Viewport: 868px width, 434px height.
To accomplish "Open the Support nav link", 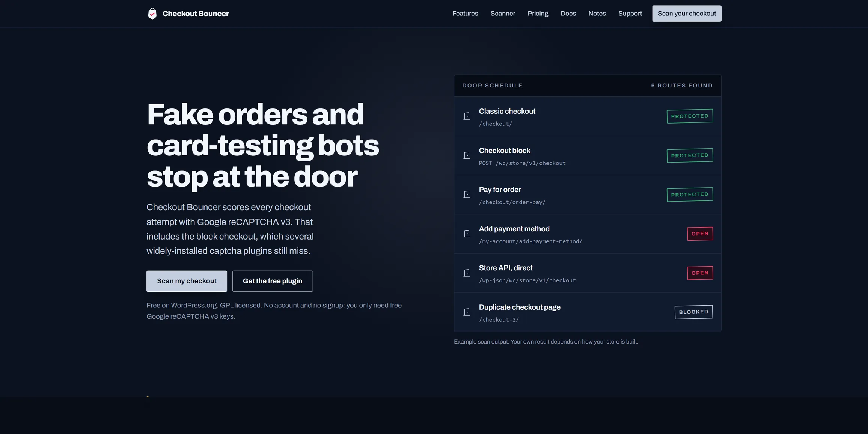I will tap(630, 14).
